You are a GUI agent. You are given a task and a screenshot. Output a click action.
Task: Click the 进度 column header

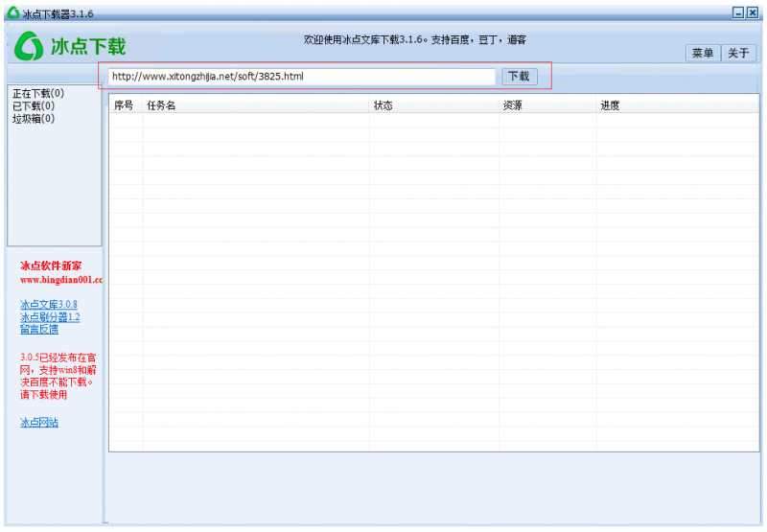(x=610, y=105)
